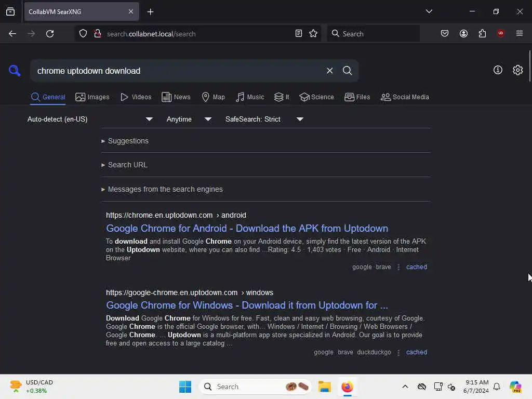The image size is (532, 399).
Task: Open the taskbar clock showing 9:15 AM
Action: [476, 387]
